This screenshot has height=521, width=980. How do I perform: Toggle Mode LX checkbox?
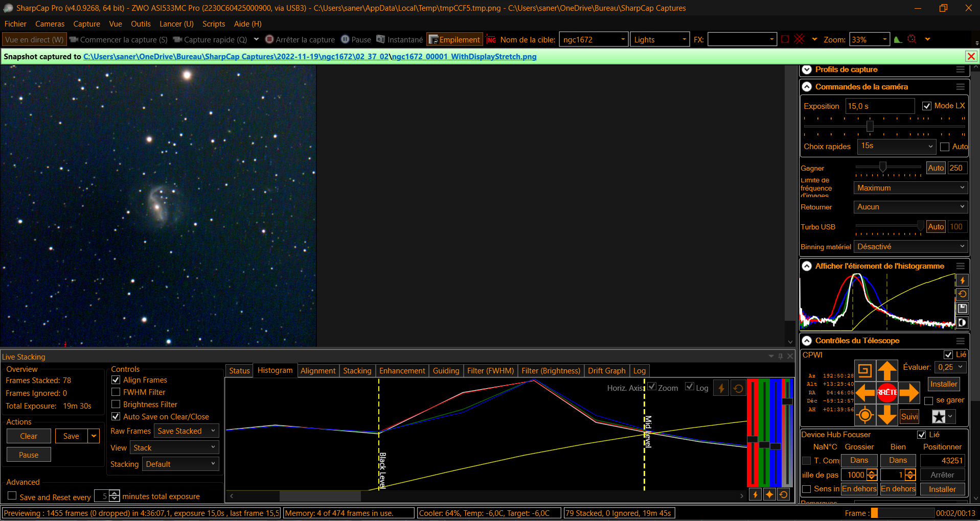(927, 106)
